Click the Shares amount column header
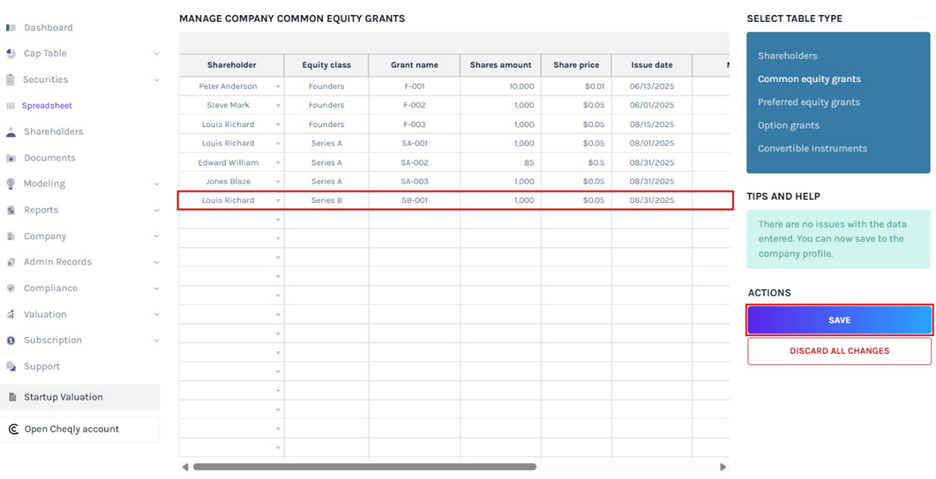 click(500, 65)
